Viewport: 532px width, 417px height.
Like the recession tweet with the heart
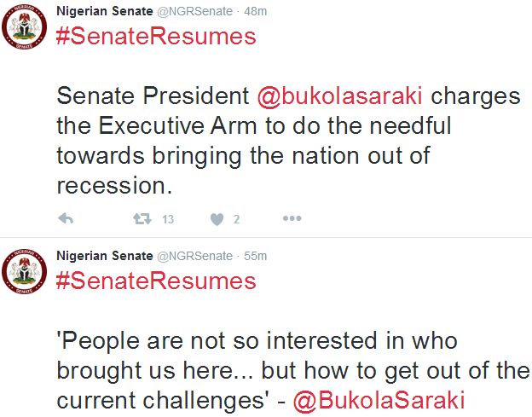[x=217, y=219]
